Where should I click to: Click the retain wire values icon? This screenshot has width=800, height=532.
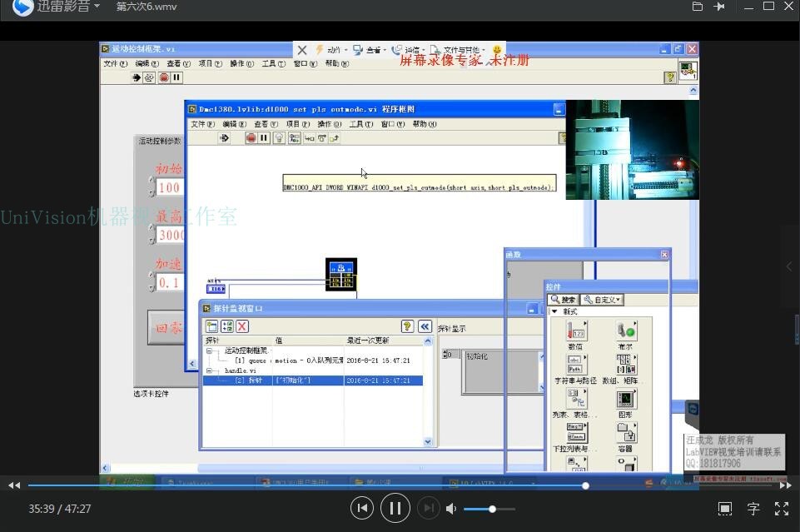click(x=295, y=138)
